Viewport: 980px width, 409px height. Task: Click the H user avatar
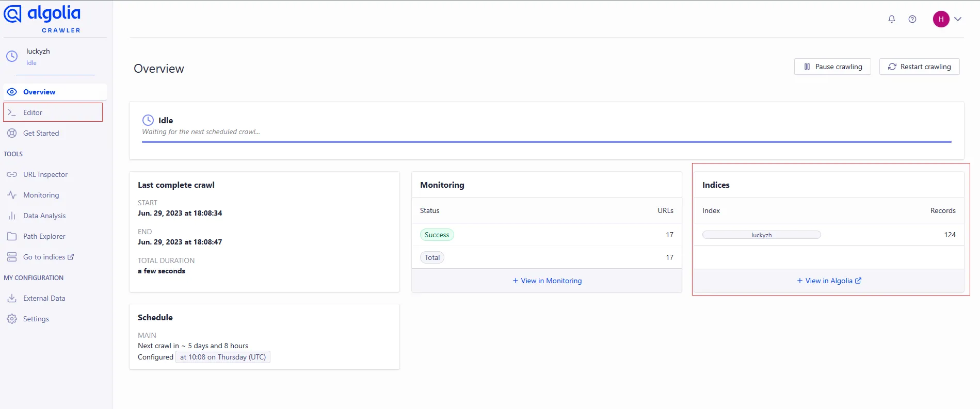point(941,19)
